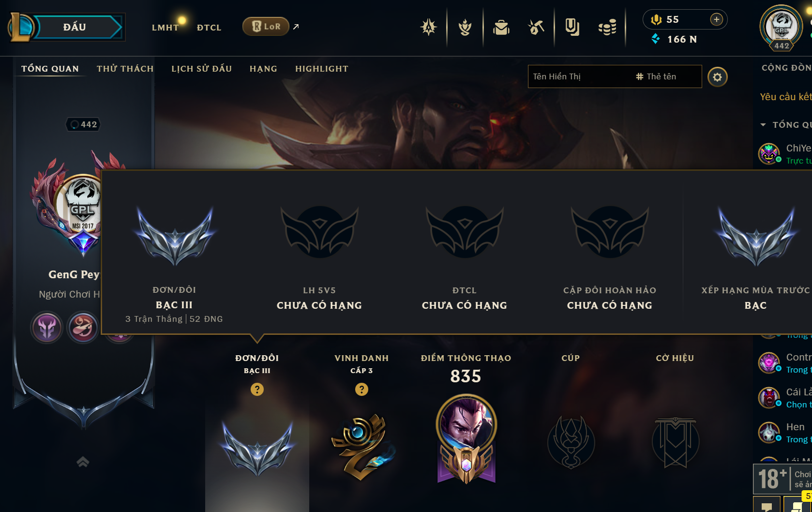Expand the banner chevron arrow
812x512 pixels.
[83, 462]
